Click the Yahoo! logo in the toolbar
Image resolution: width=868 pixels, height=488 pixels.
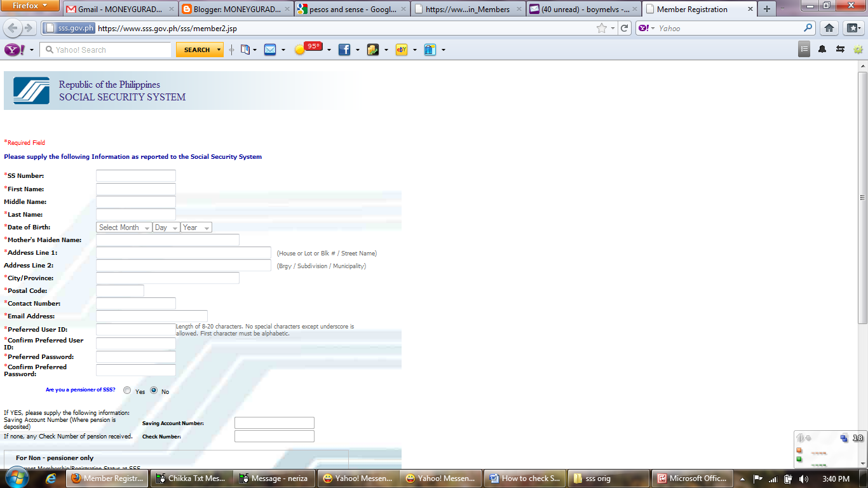point(15,50)
